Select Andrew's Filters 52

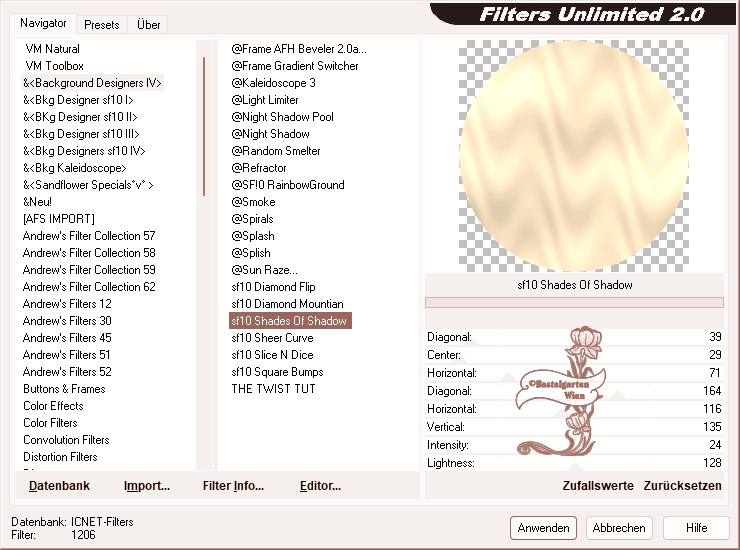pos(67,372)
